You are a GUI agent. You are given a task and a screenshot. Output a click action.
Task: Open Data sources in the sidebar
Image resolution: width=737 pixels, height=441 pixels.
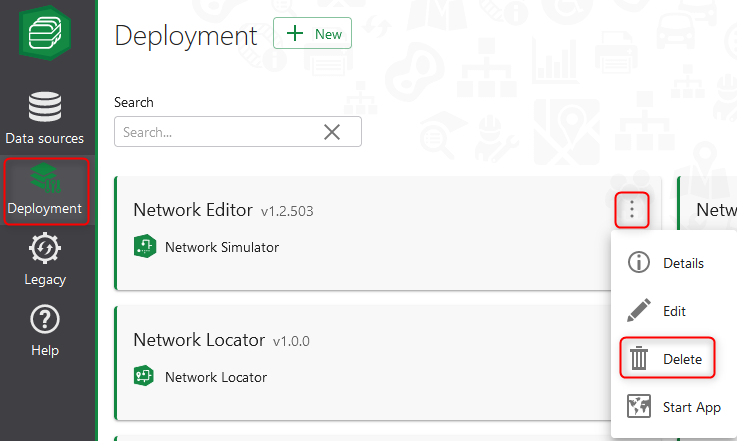click(45, 118)
